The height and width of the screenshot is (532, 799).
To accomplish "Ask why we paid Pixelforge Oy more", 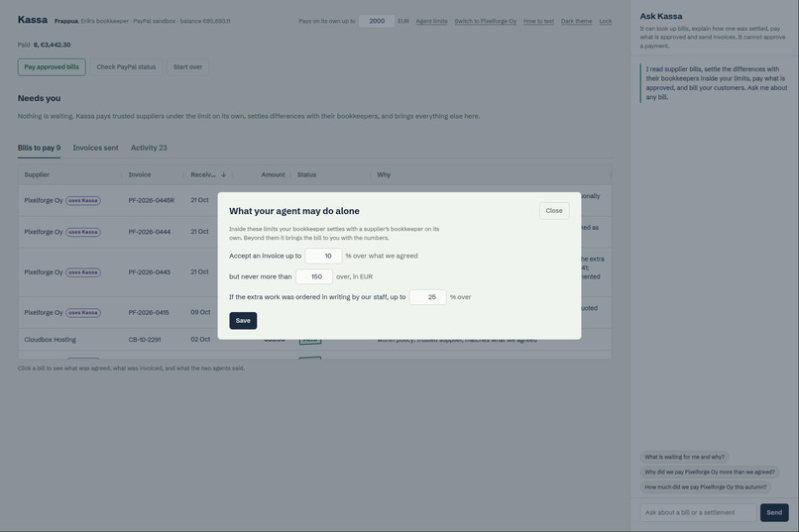I will [x=710, y=472].
